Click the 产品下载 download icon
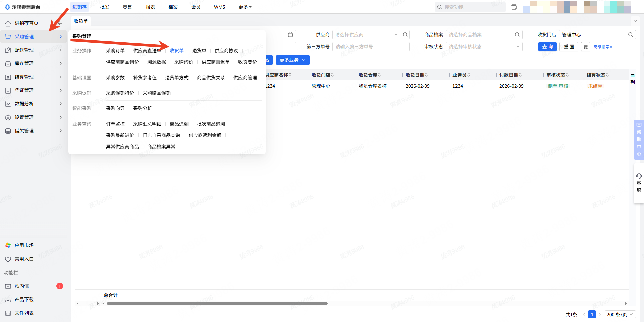The width and height of the screenshot is (644, 322). [x=8, y=300]
